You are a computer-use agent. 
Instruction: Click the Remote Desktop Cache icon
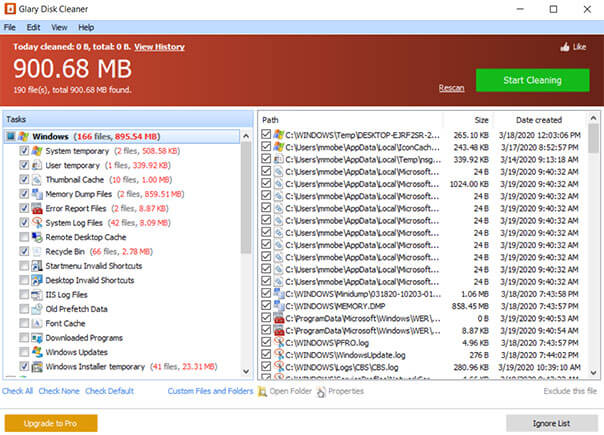point(37,237)
